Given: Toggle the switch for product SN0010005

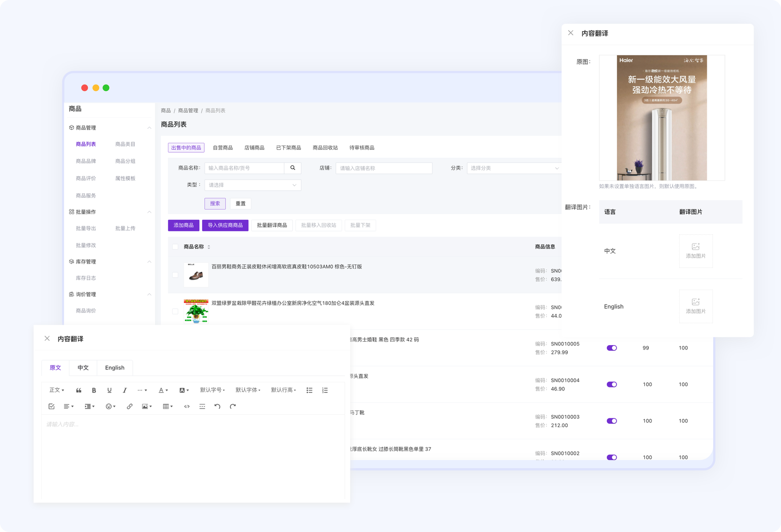Looking at the screenshot, I should (612, 348).
